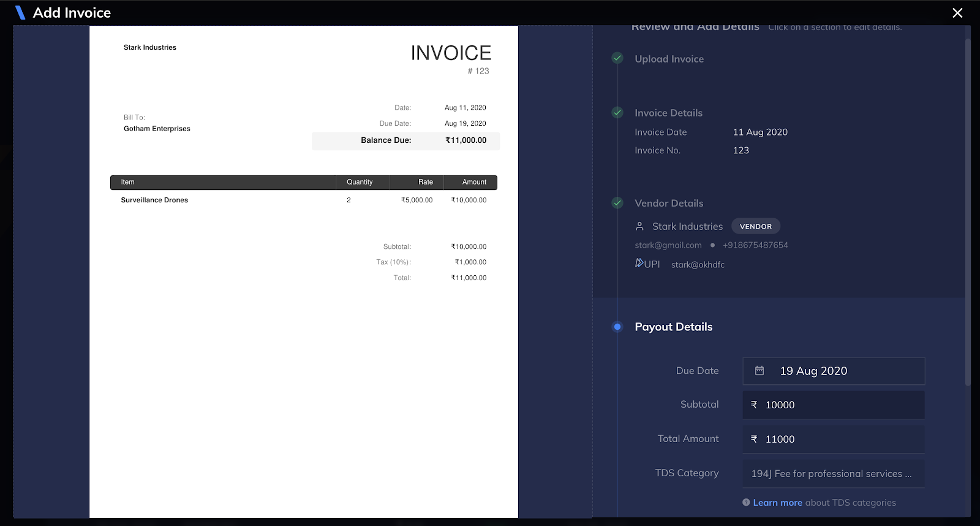The width and height of the screenshot is (980, 526).
Task: Click Stark Industries at top of invoice preview
Action: (150, 47)
